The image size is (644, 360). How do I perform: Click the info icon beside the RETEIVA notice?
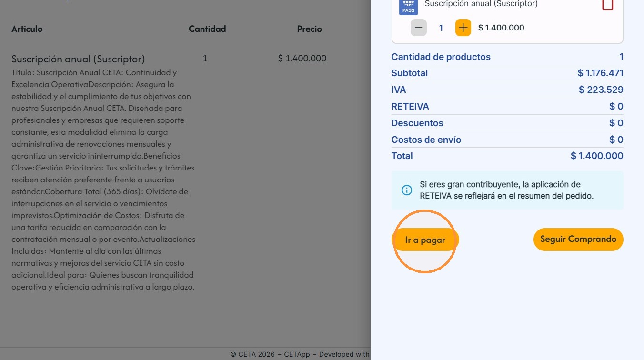tap(406, 190)
